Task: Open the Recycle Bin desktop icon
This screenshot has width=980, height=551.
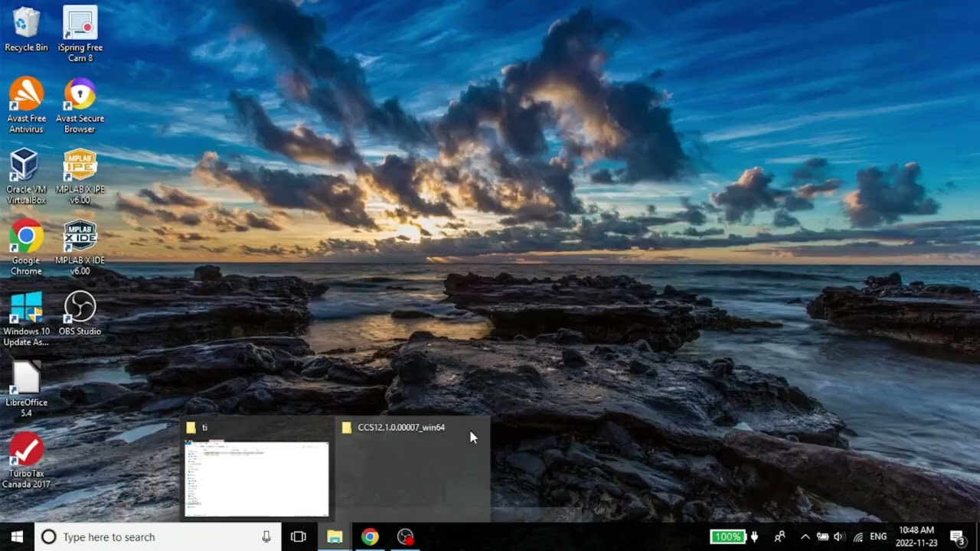Action: click(26, 29)
